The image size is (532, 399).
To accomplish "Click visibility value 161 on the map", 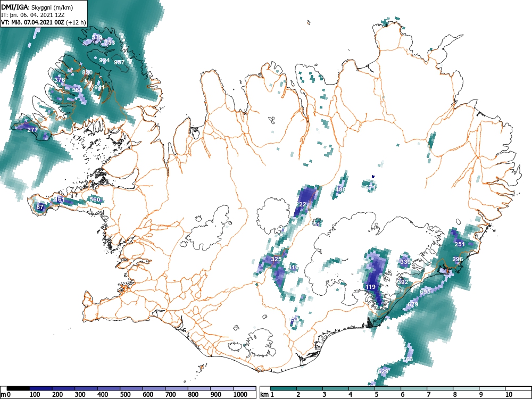I will pos(60,200).
